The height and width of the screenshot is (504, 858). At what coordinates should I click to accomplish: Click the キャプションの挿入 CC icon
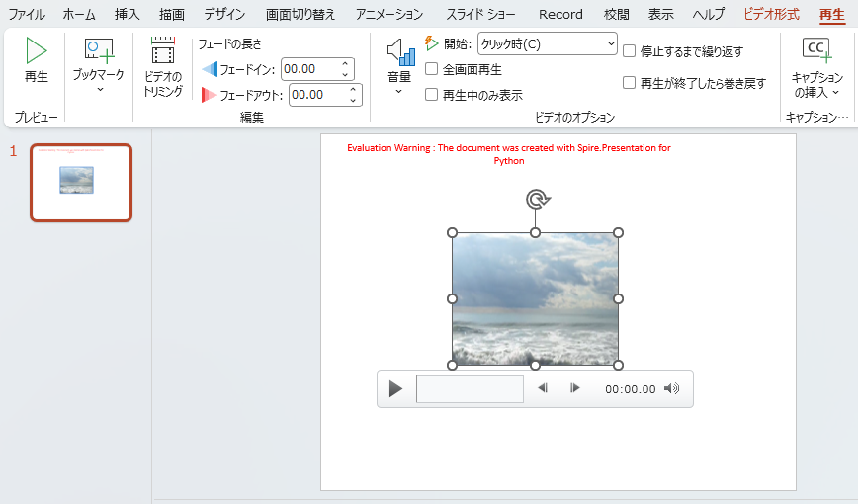[816, 50]
